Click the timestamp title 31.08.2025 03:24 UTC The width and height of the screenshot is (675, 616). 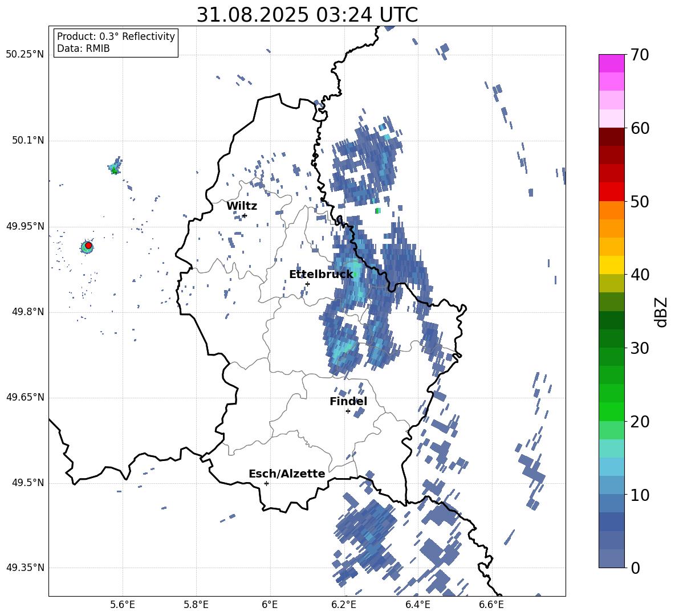(x=307, y=15)
